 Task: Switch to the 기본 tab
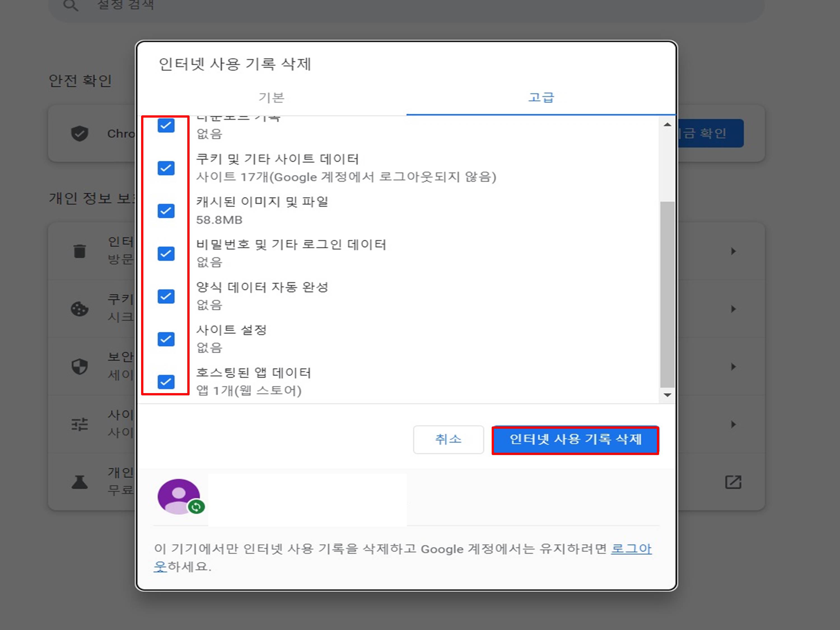[x=272, y=98]
